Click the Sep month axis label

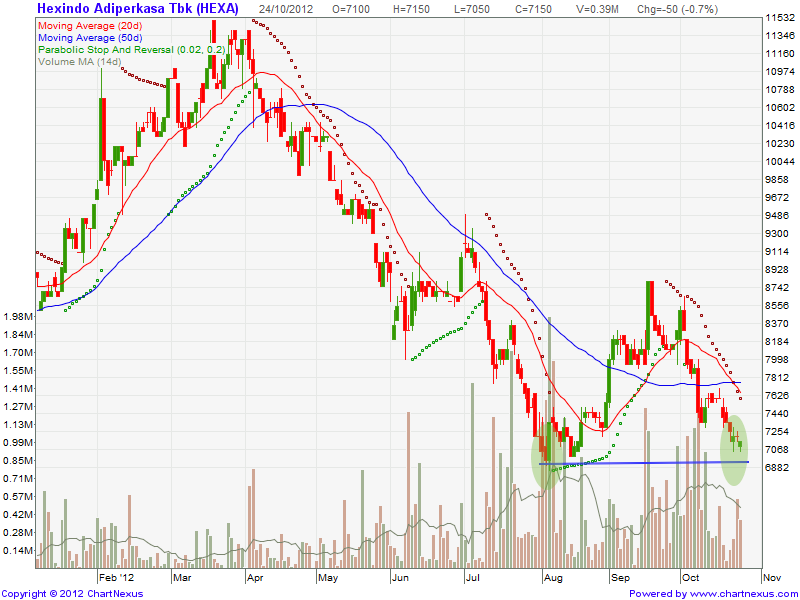click(x=620, y=578)
